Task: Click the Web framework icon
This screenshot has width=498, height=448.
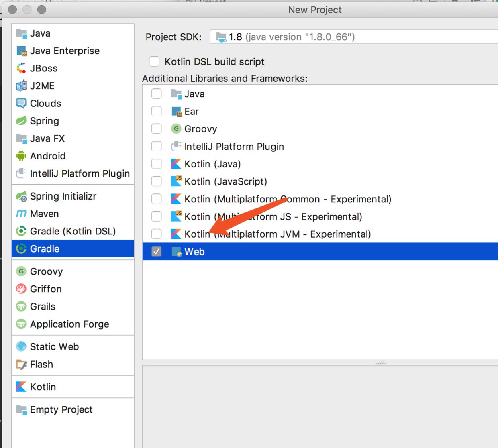Action: coord(176,252)
